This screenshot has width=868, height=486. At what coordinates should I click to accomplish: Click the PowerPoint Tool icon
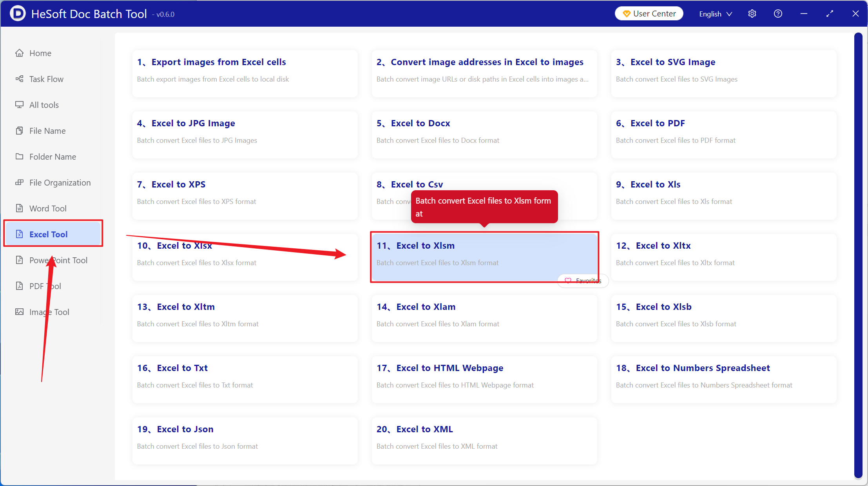pos(19,260)
